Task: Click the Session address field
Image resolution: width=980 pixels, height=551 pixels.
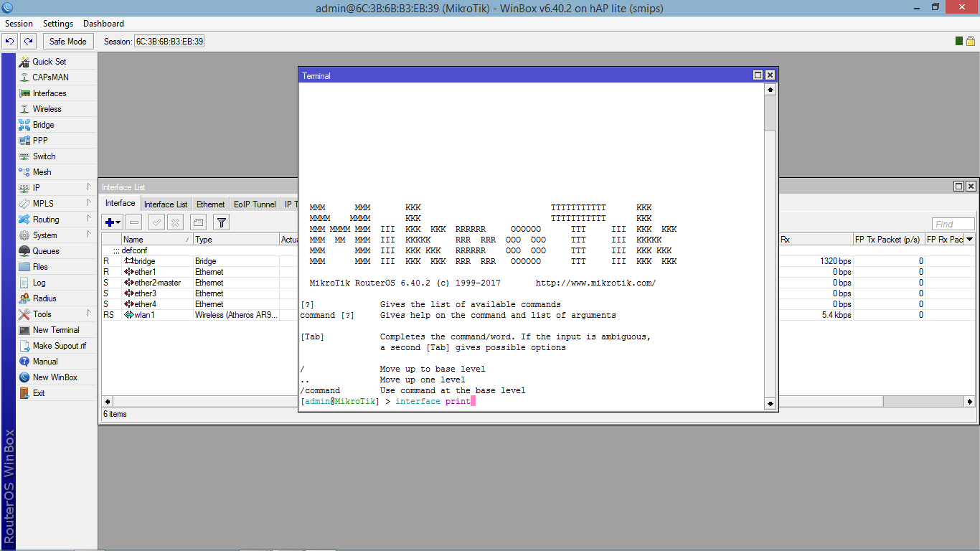Action: click(x=169, y=42)
